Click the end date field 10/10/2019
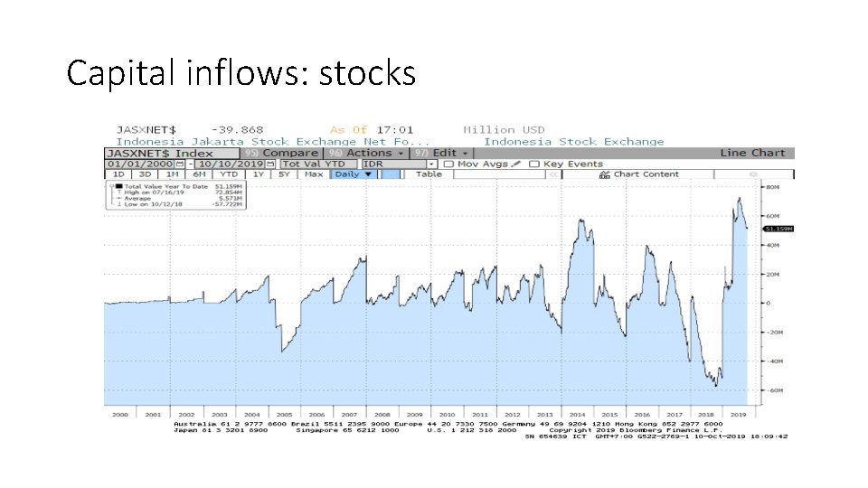Screen dimensions: 868x488 coord(231,164)
